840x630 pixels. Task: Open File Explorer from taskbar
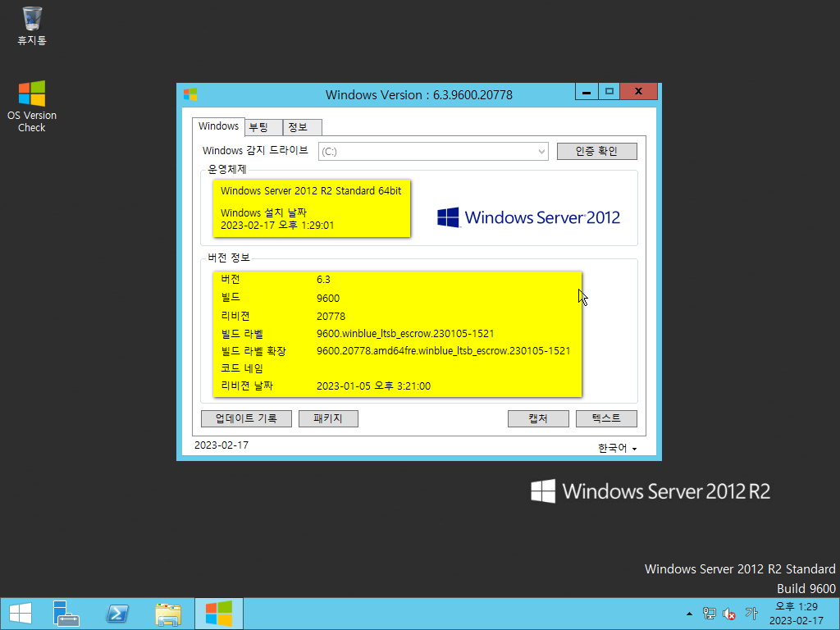[x=168, y=614]
